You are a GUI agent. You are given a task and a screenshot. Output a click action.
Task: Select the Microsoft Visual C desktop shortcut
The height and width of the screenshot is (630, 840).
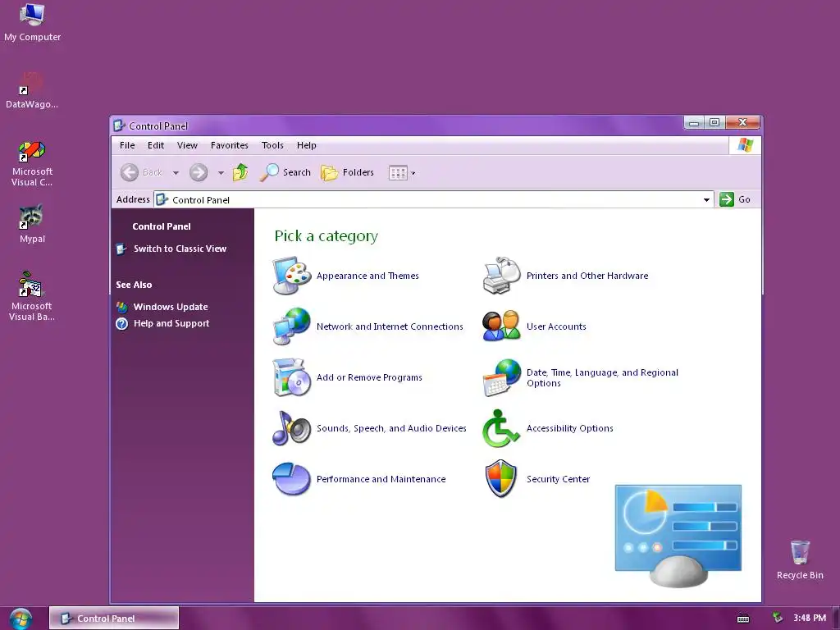click(x=32, y=163)
